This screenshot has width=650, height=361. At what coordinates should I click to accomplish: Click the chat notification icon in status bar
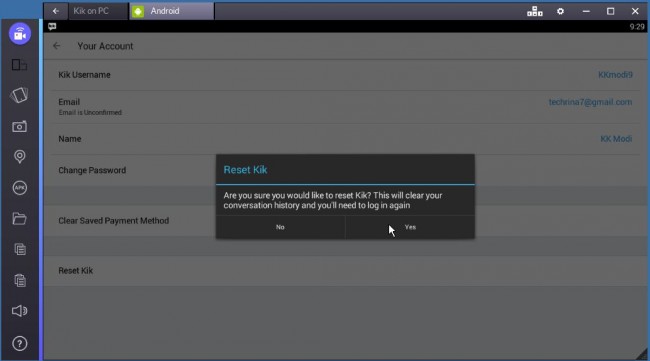(52, 27)
